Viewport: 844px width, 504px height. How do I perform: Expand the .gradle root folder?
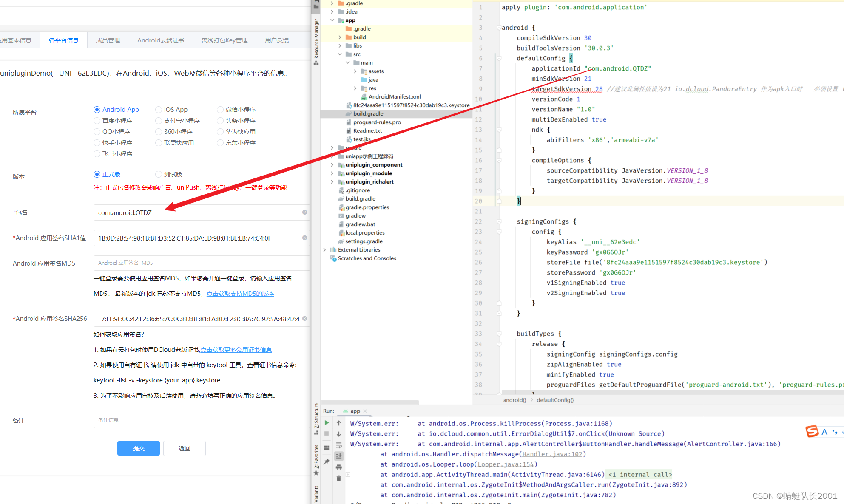pyautogui.click(x=332, y=3)
